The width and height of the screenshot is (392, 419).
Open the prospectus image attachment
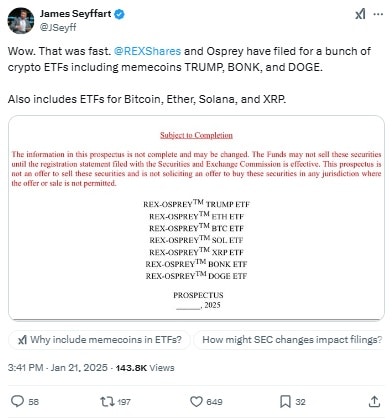click(196, 218)
